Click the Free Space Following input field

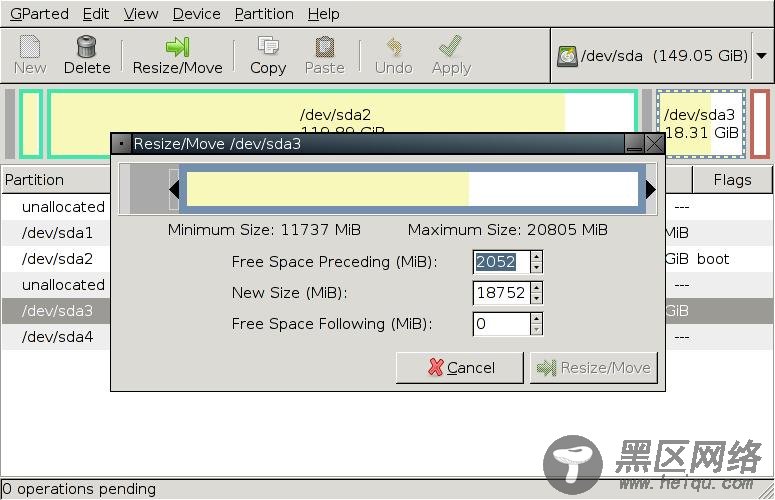pyautogui.click(x=501, y=324)
